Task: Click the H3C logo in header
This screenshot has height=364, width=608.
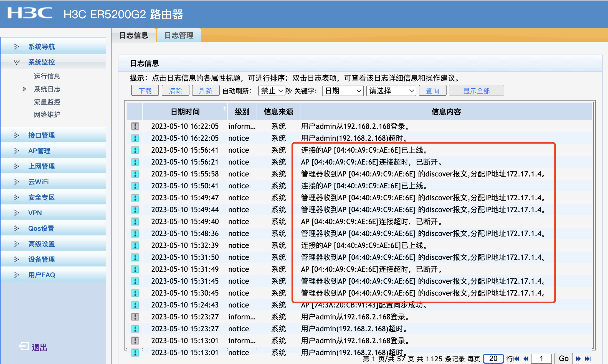Action: tap(30, 13)
